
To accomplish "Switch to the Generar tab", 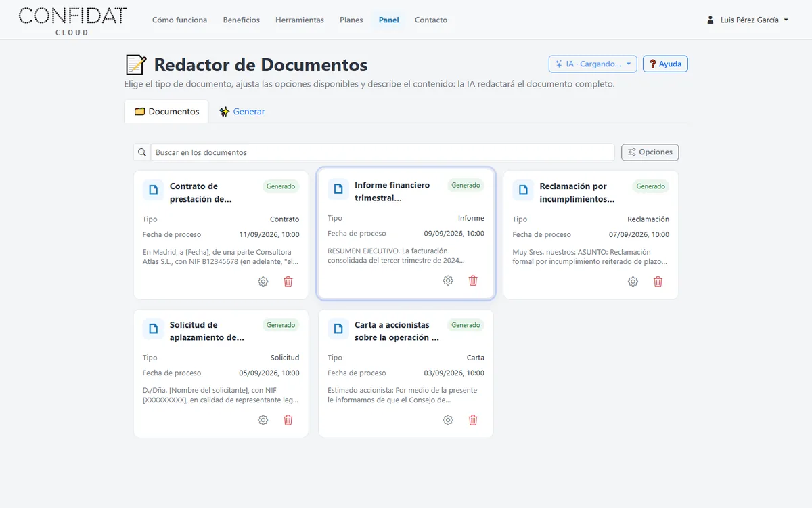I will pyautogui.click(x=242, y=111).
